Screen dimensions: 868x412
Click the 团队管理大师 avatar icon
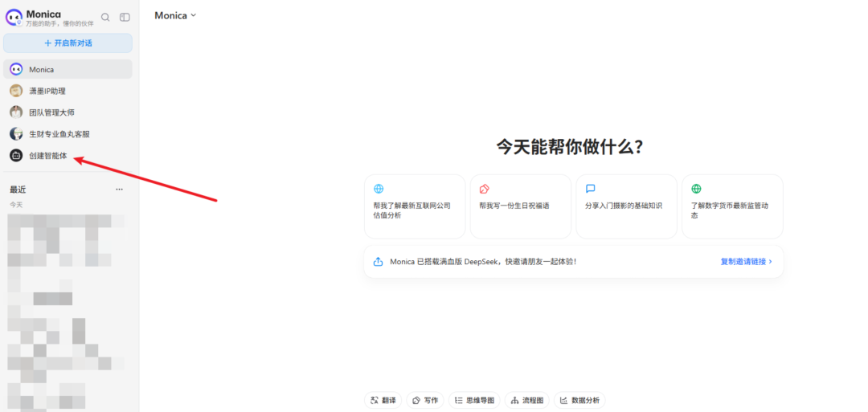click(x=16, y=112)
